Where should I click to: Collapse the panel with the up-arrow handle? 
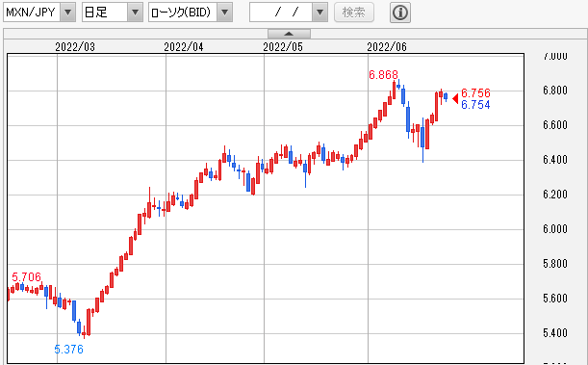(x=289, y=34)
